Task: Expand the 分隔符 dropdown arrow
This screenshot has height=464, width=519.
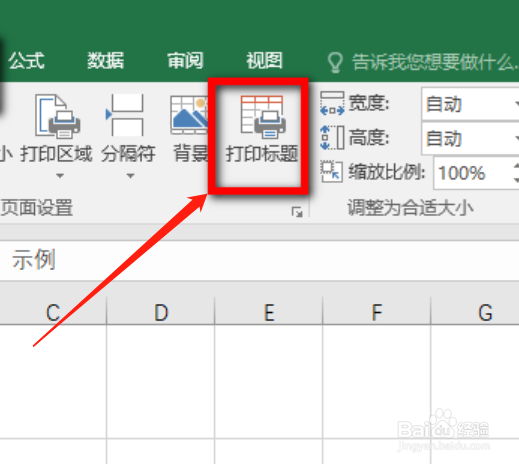Action: pyautogui.click(x=130, y=175)
